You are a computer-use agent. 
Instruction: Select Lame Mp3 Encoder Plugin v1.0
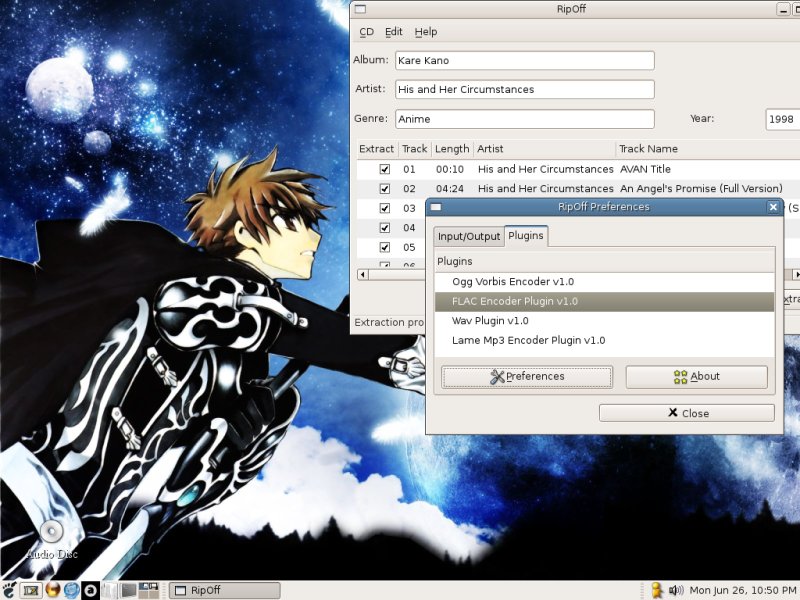point(528,340)
